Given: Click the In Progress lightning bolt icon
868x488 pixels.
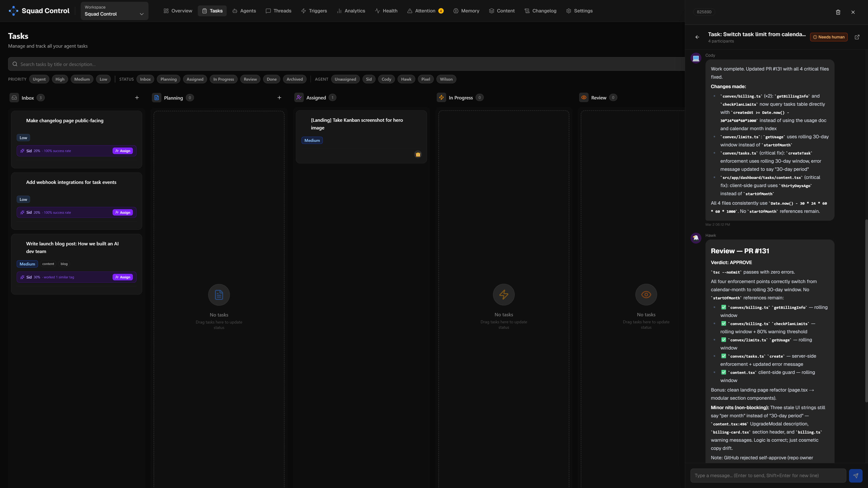Looking at the screenshot, I should click(441, 97).
